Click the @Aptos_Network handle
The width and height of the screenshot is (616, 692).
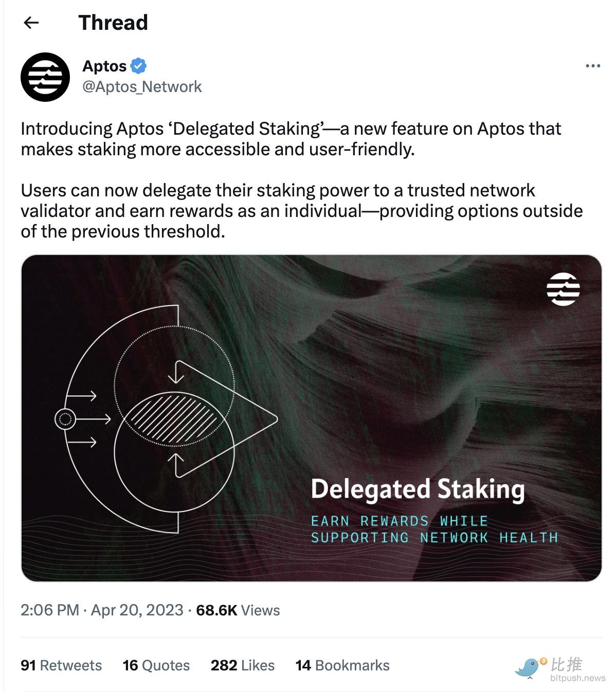coord(142,87)
